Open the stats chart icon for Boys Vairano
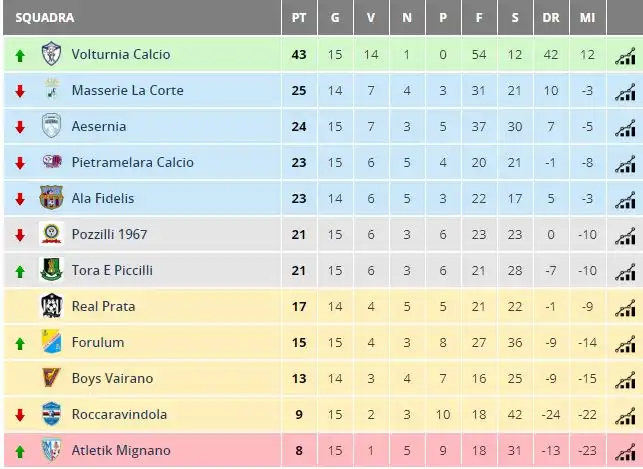 (x=625, y=381)
